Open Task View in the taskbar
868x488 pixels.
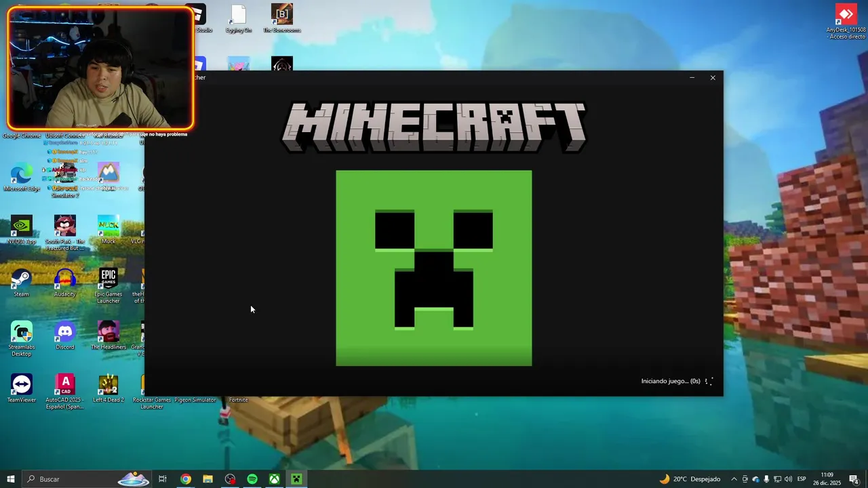tap(163, 479)
